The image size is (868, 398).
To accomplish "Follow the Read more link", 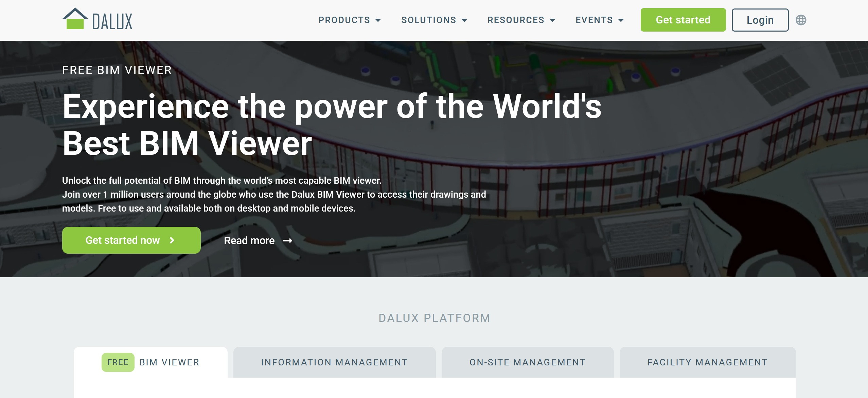I will 249,241.
